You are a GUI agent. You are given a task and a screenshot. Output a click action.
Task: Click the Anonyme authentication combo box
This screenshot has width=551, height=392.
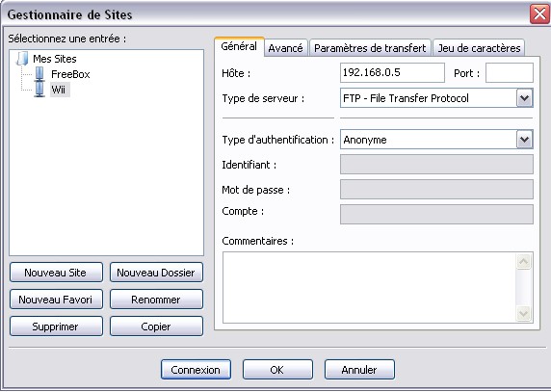pyautogui.click(x=436, y=140)
